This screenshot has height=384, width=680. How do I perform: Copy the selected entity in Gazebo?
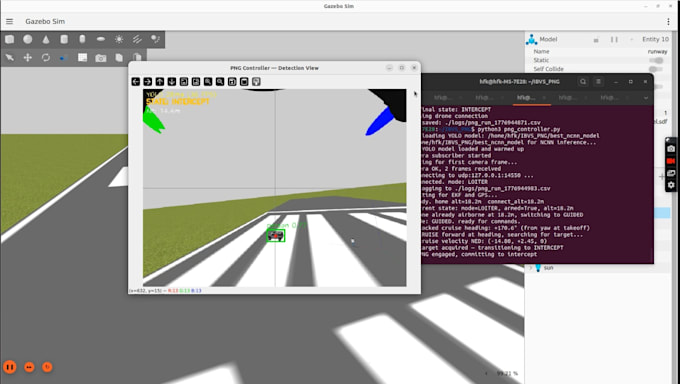pos(119,58)
